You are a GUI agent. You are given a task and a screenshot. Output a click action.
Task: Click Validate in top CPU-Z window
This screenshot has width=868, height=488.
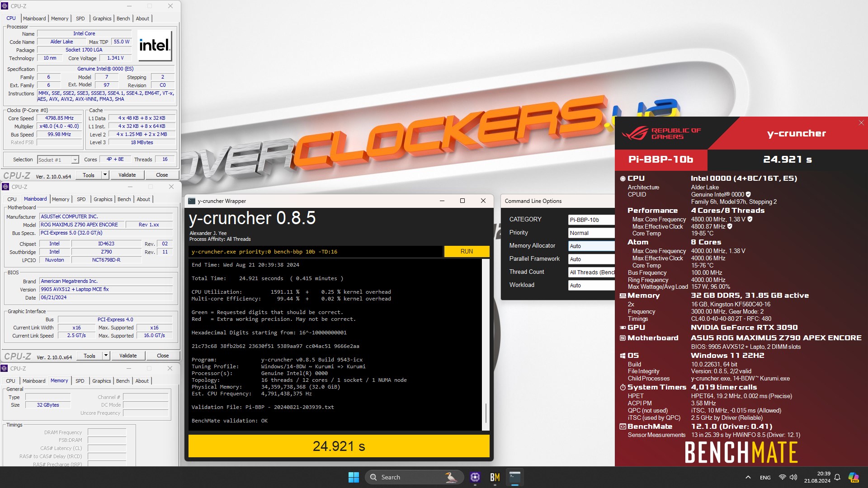pos(127,175)
